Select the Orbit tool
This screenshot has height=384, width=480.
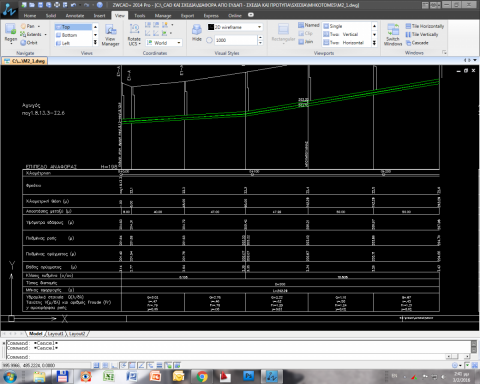click(x=29, y=43)
